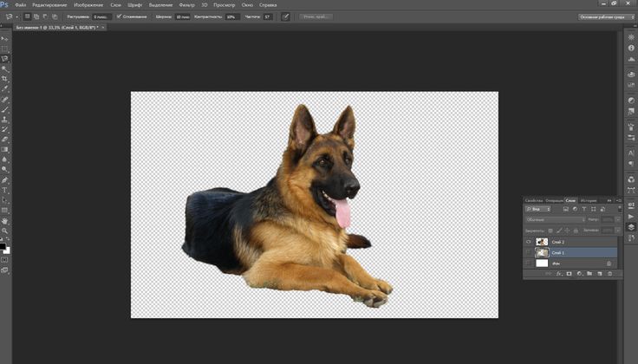Toggle the Сглаживание checkbox
Image resolution: width=638 pixels, height=364 pixels.
(x=120, y=16)
